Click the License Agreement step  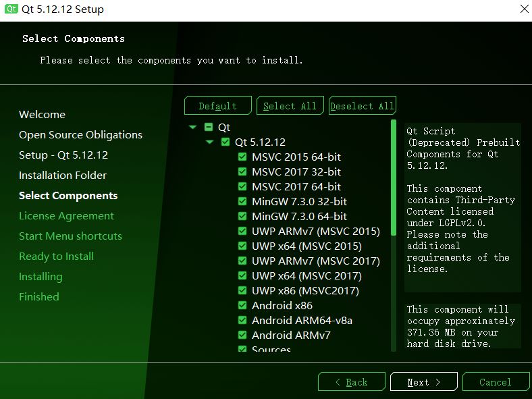point(66,216)
